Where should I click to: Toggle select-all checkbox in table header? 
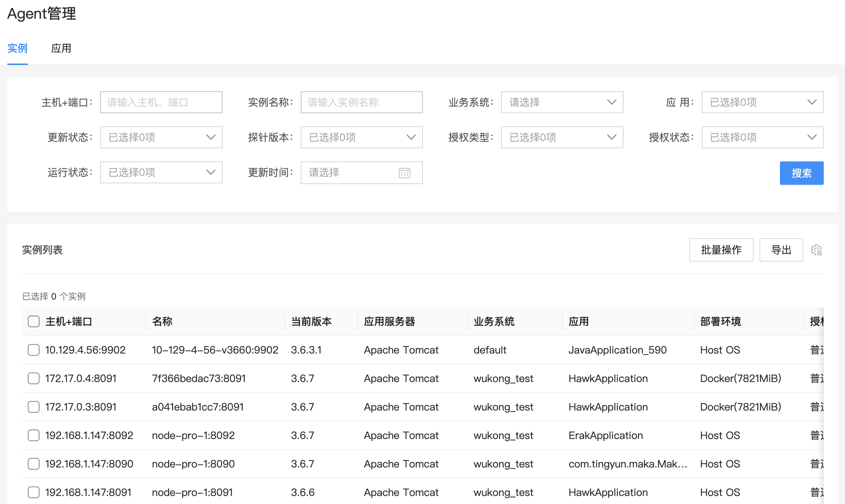click(x=34, y=321)
